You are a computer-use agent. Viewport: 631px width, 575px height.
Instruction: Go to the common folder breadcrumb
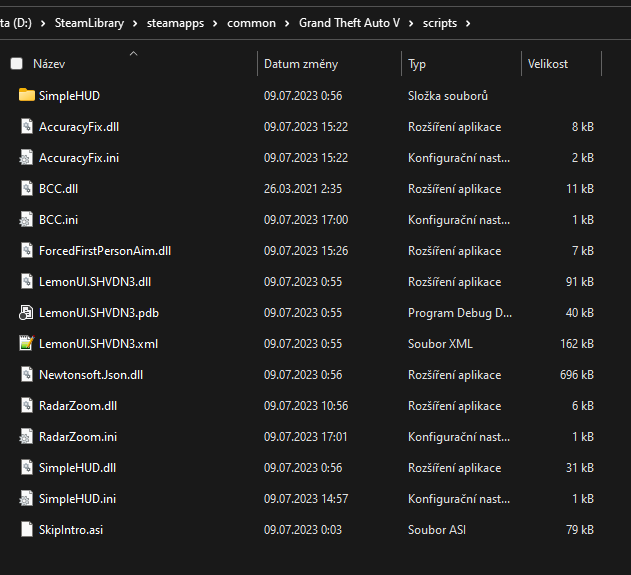tap(251, 22)
